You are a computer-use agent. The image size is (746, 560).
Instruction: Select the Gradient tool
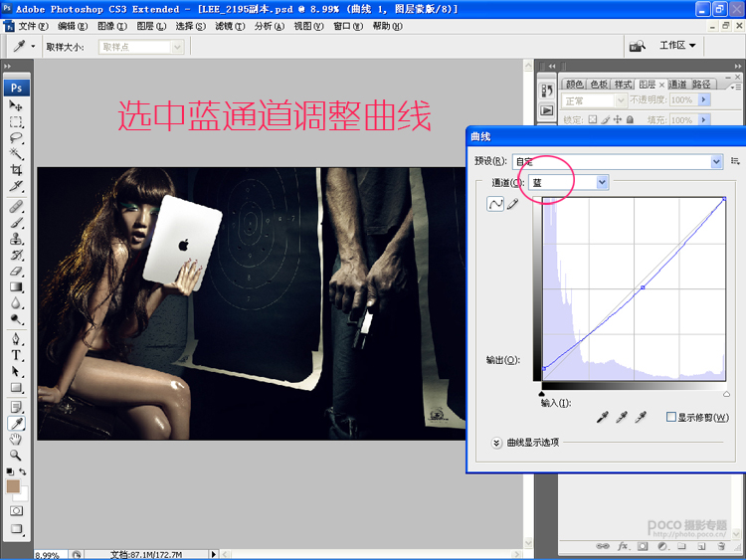click(16, 286)
